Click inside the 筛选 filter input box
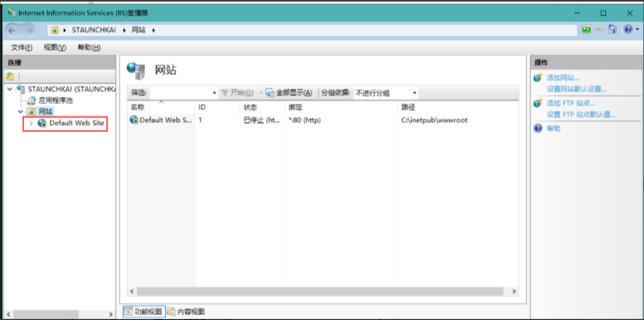The height and width of the screenshot is (320, 644). (x=180, y=93)
